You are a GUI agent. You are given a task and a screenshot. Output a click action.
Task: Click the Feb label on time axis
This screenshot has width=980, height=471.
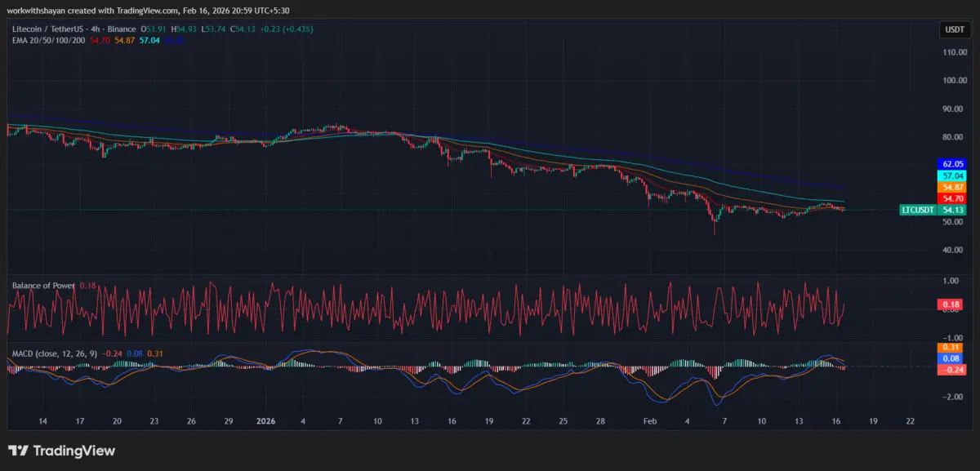coord(650,421)
